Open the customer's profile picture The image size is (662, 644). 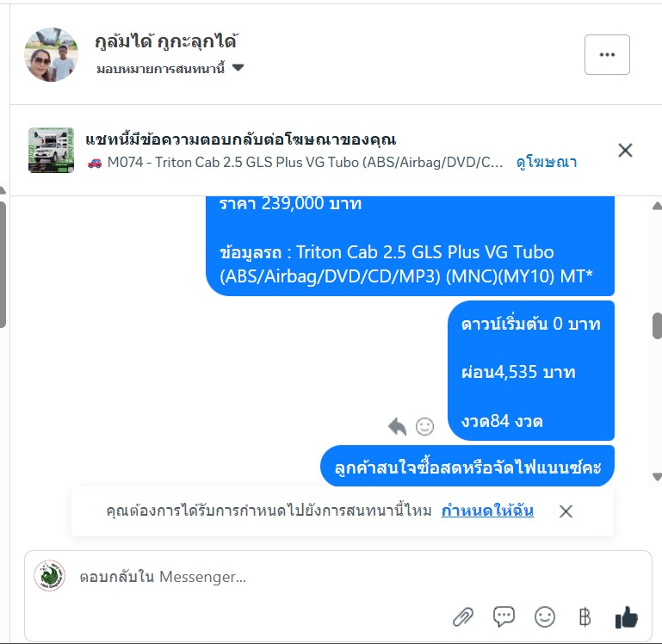[51, 55]
